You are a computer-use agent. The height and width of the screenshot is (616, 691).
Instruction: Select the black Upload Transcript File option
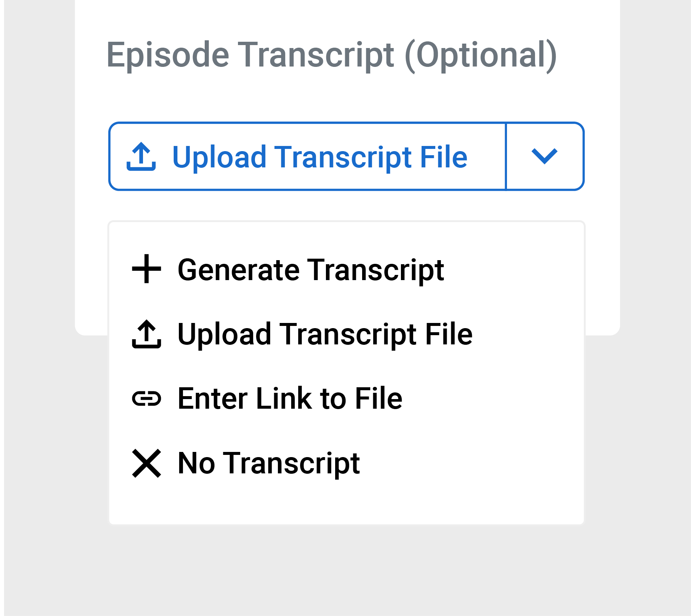[347, 334]
